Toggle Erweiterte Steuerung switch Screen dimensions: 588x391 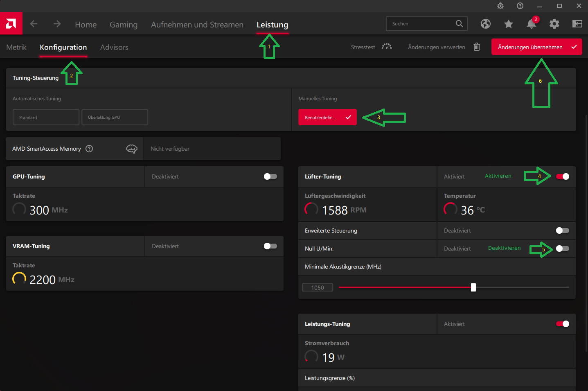click(563, 231)
